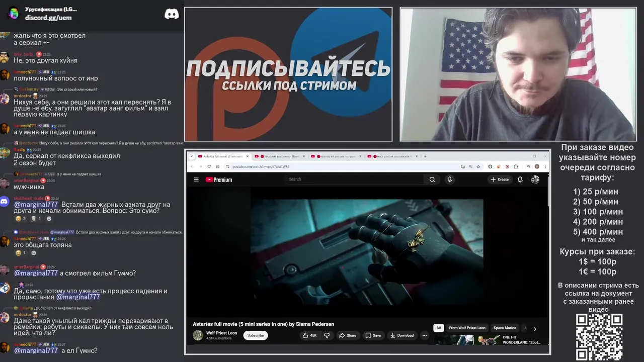Image resolution: width=644 pixels, height=362 pixels.
Task: Click the 😂 2 reaction under the sumo message
Action: point(21,219)
